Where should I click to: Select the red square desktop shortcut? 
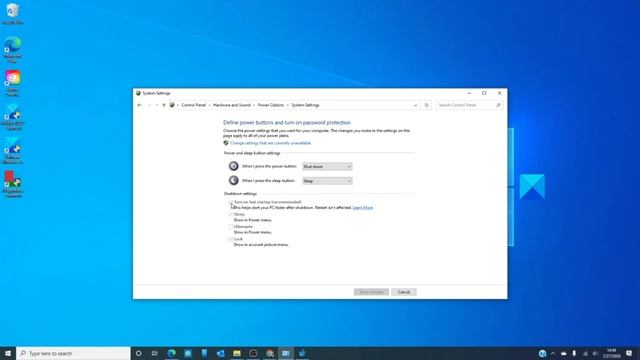click(13, 184)
